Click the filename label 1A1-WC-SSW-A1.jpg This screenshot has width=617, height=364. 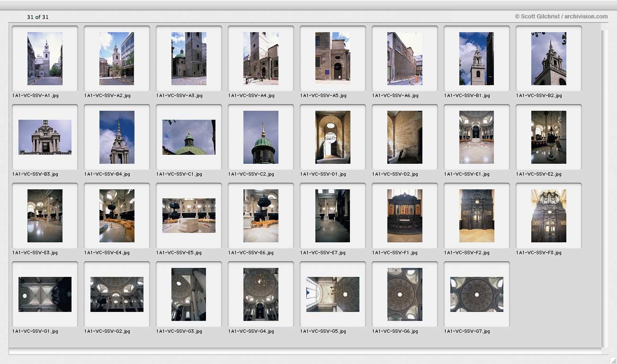point(36,96)
